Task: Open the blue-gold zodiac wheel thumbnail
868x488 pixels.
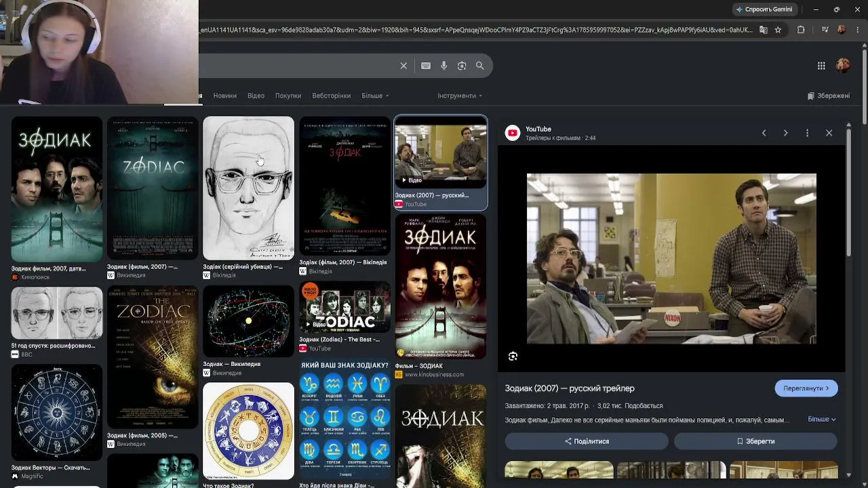Action: tap(249, 431)
